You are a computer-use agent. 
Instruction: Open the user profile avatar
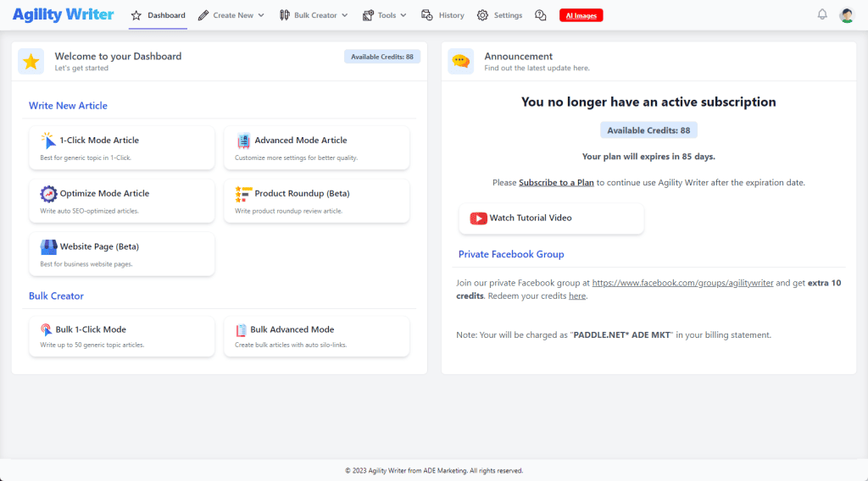click(847, 15)
